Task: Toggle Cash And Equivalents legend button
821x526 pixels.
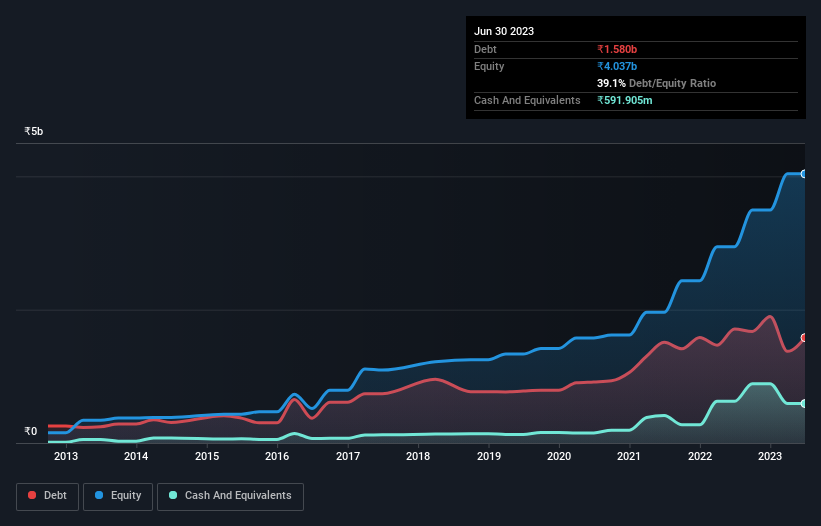Action: coord(230,497)
